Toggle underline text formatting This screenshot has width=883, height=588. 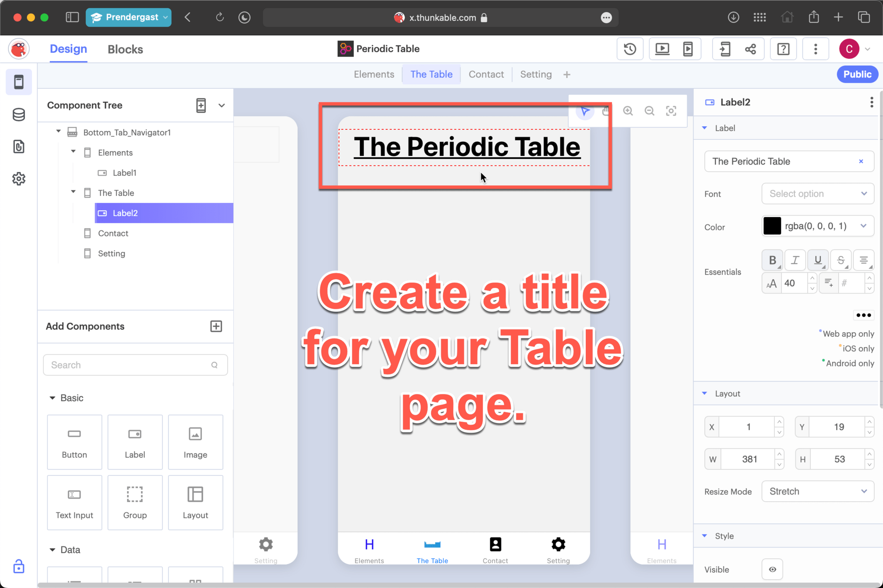tap(818, 260)
